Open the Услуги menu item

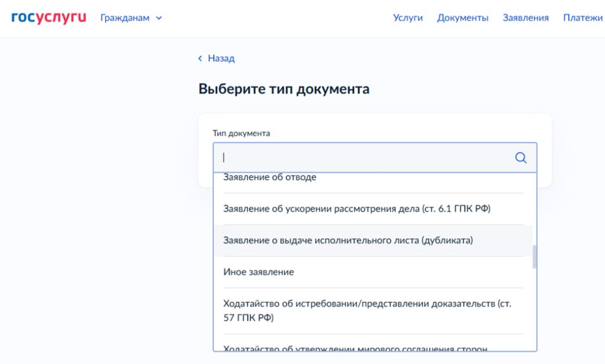(408, 18)
